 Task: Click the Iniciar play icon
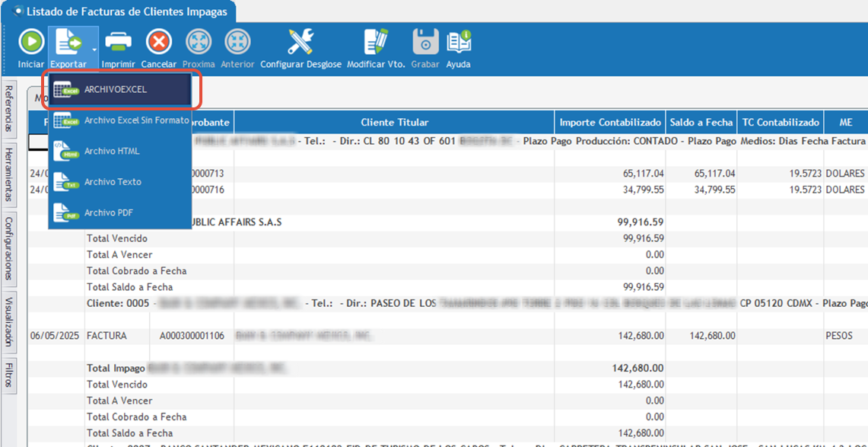click(x=31, y=42)
